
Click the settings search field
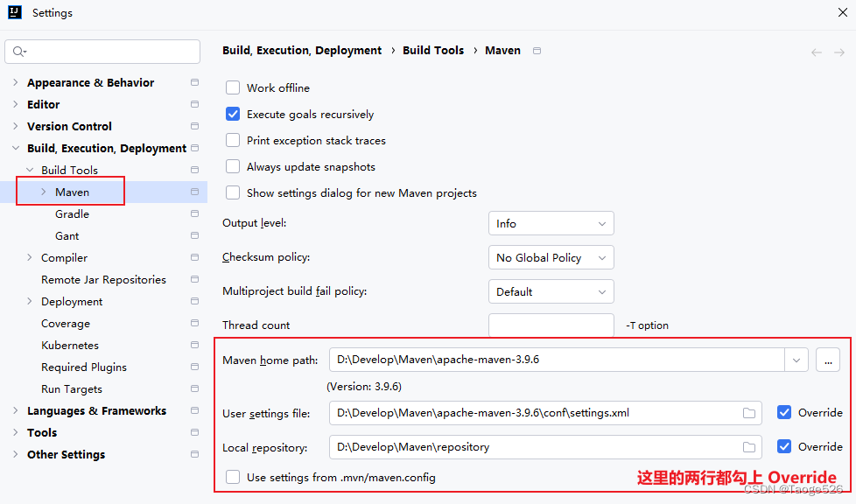pyautogui.click(x=102, y=52)
